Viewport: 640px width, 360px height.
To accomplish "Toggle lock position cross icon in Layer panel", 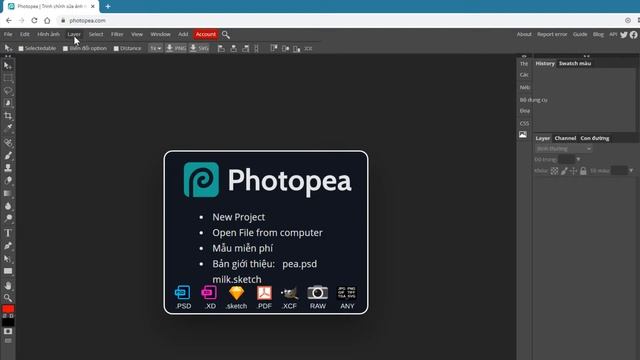I will (573, 171).
